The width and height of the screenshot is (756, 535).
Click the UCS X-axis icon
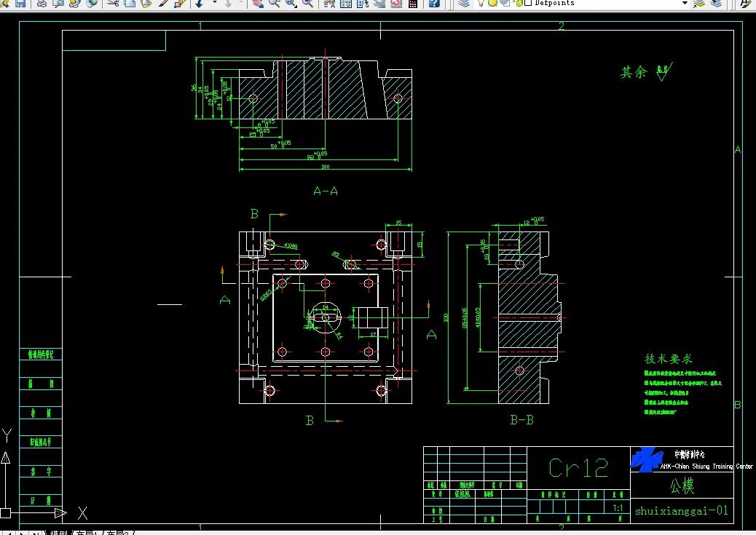pos(82,513)
